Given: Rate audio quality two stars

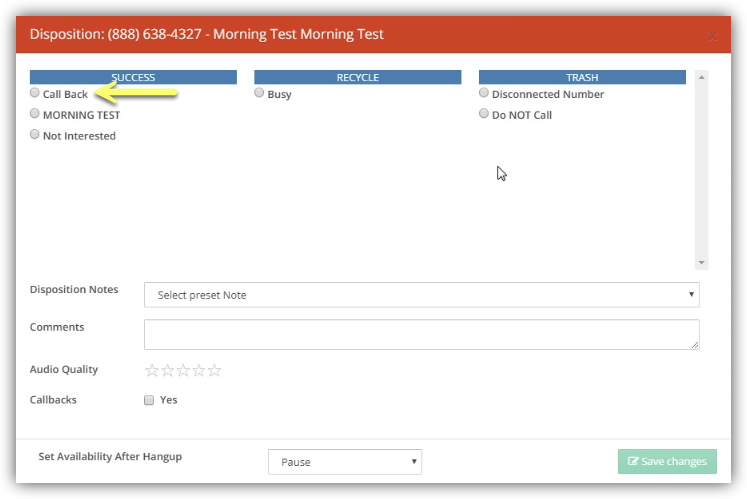Looking at the screenshot, I should [168, 371].
